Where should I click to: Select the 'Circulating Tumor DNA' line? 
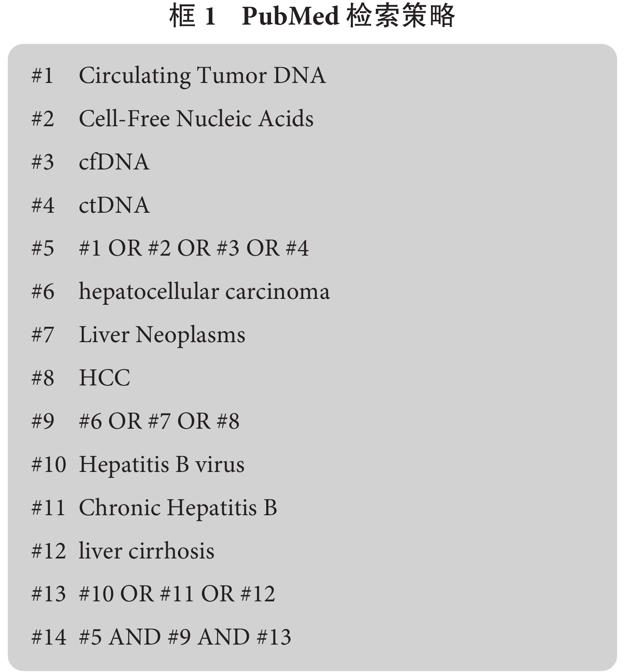point(202,75)
